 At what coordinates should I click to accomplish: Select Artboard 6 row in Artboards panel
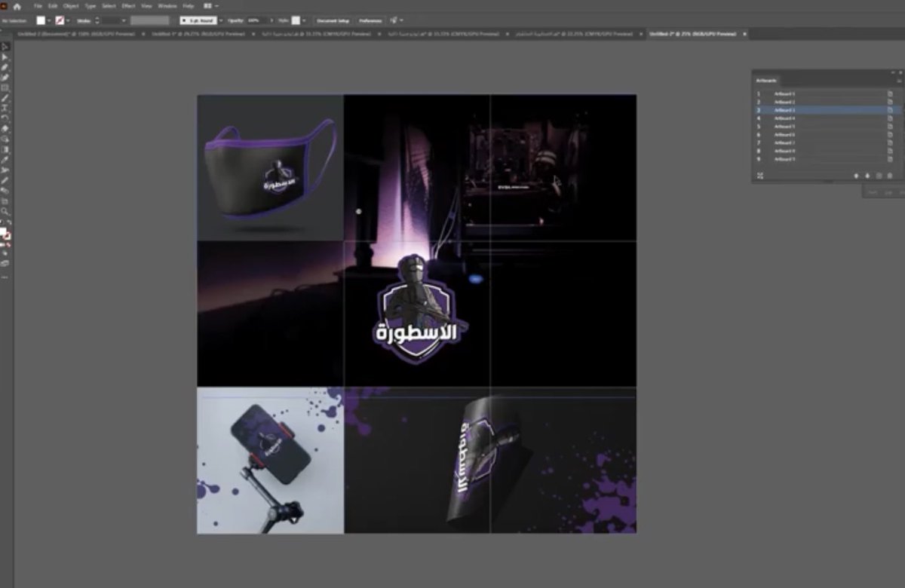827,134
